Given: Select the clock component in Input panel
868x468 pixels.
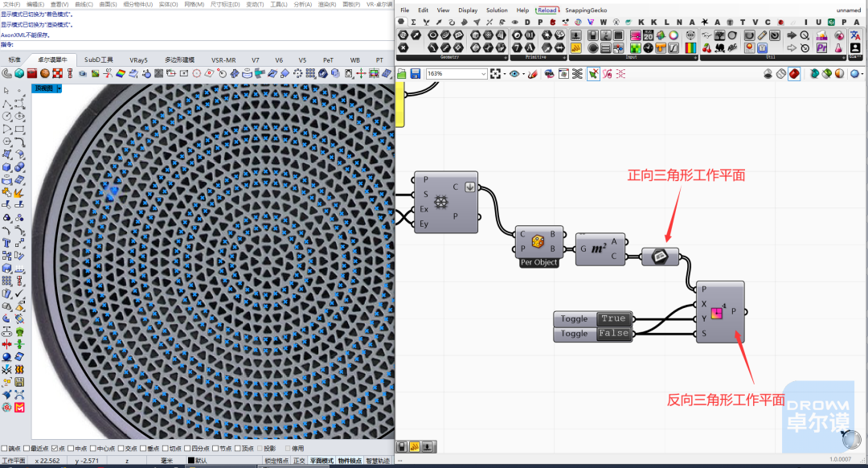Looking at the screenshot, I should coord(649,48).
